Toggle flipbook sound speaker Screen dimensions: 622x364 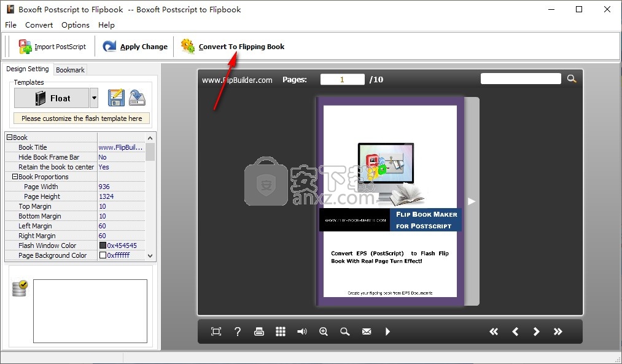pyautogui.click(x=302, y=331)
